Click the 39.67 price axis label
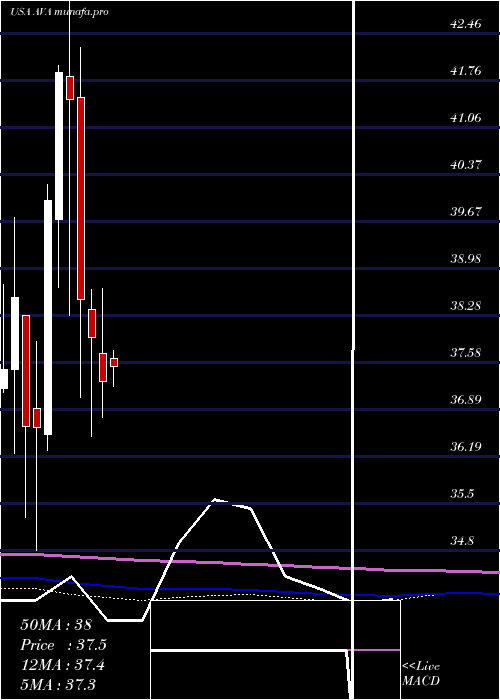This screenshot has height=700, width=500. pos(466,212)
